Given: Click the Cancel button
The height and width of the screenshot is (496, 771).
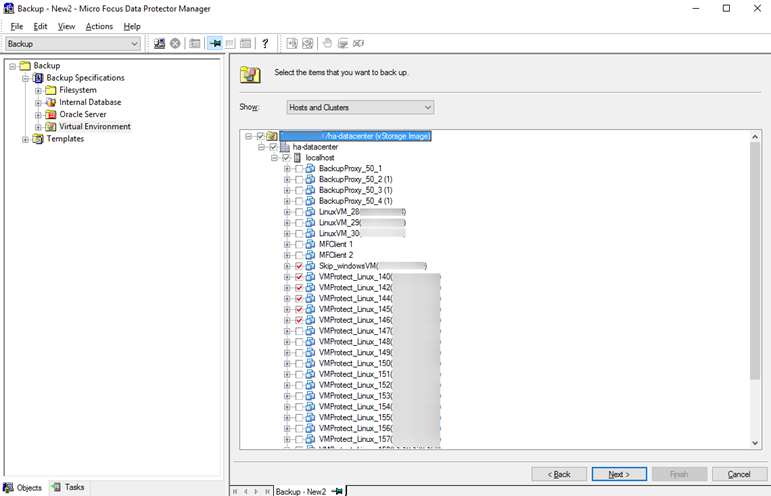Looking at the screenshot, I should click(x=739, y=474).
